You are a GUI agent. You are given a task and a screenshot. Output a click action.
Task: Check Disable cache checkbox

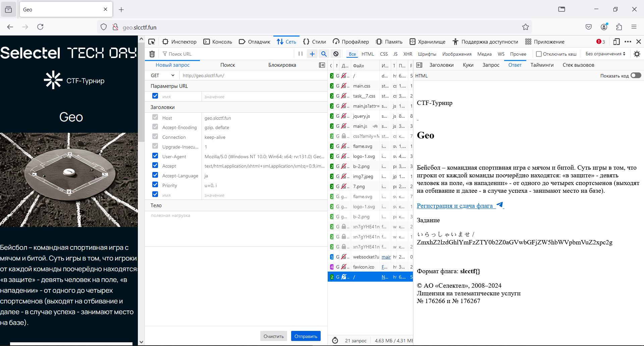coord(539,54)
